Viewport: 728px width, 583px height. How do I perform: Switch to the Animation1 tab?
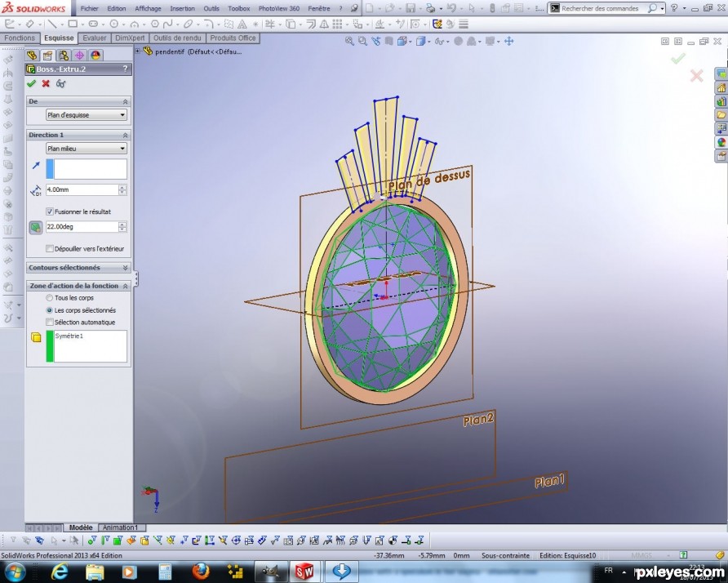click(120, 527)
